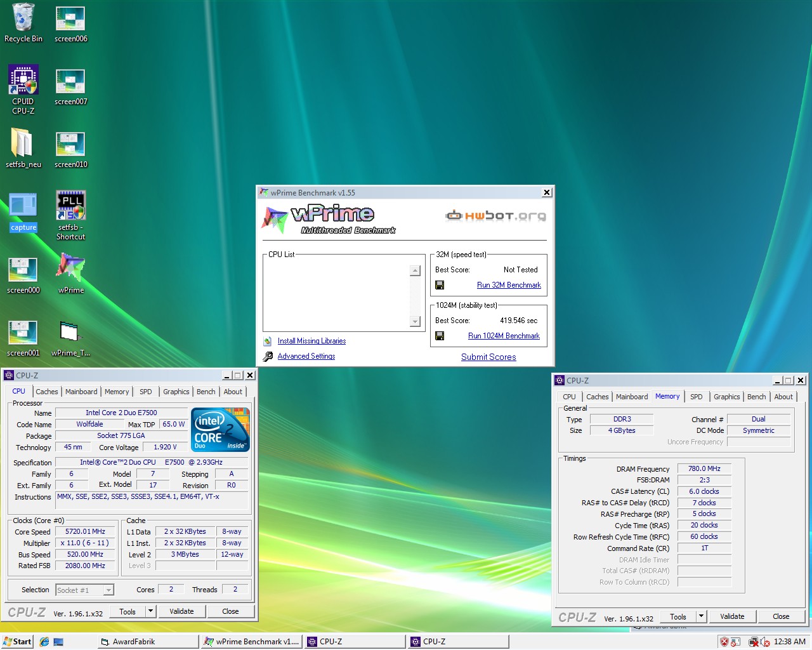
Task: Select the screen000 desktop icon
Action: 23,274
